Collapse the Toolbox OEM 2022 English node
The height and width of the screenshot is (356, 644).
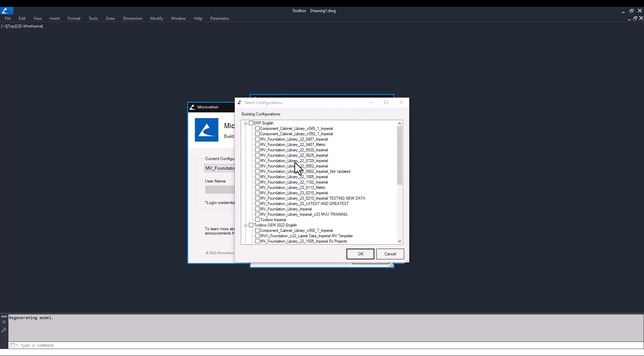pos(246,225)
